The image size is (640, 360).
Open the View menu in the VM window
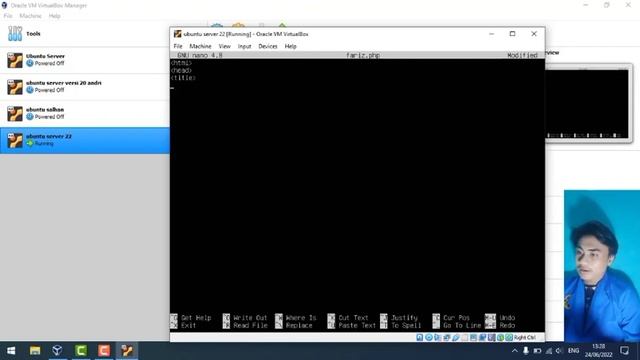224,46
